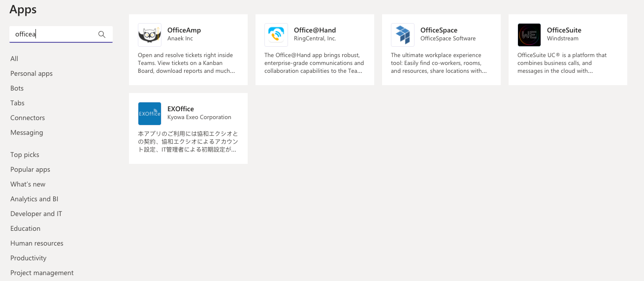Click OfficeSuite UC description text
This screenshot has height=281, width=644.
coord(562,63)
